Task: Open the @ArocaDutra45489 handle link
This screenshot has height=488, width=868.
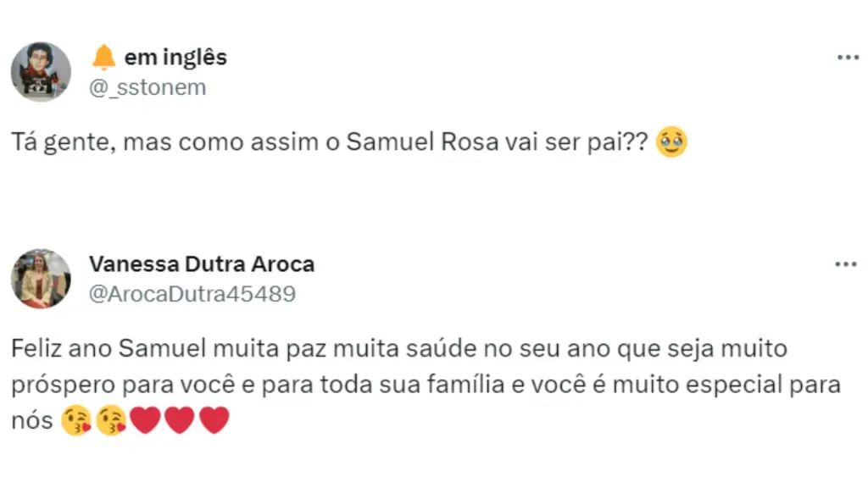Action: coord(192,294)
